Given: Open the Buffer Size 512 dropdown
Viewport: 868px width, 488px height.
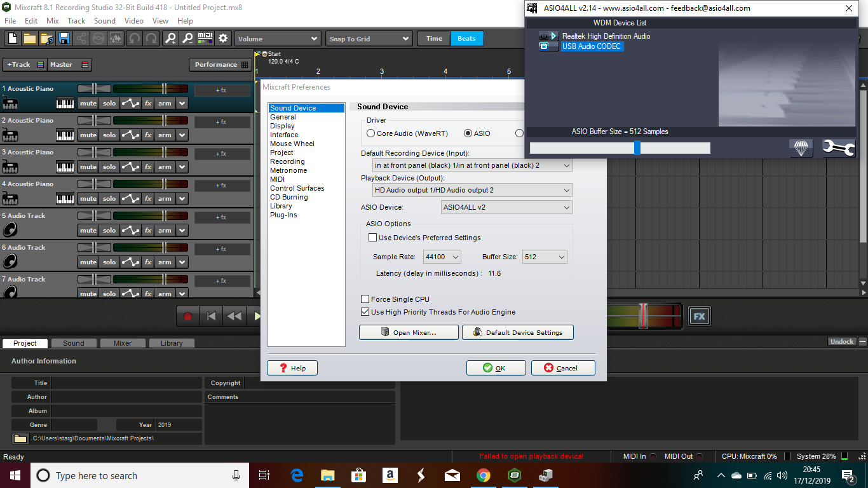Looking at the screenshot, I should (545, 257).
